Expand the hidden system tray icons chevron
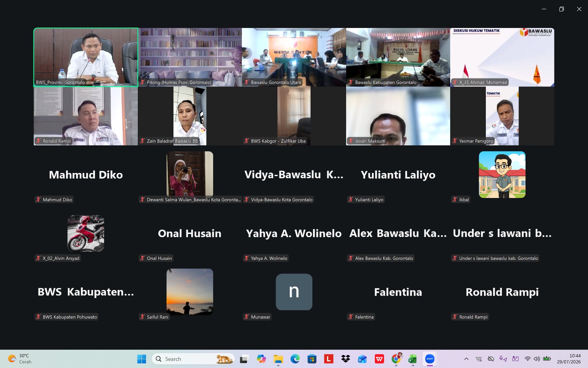Viewport: 588px width, 368px height. pos(466,359)
